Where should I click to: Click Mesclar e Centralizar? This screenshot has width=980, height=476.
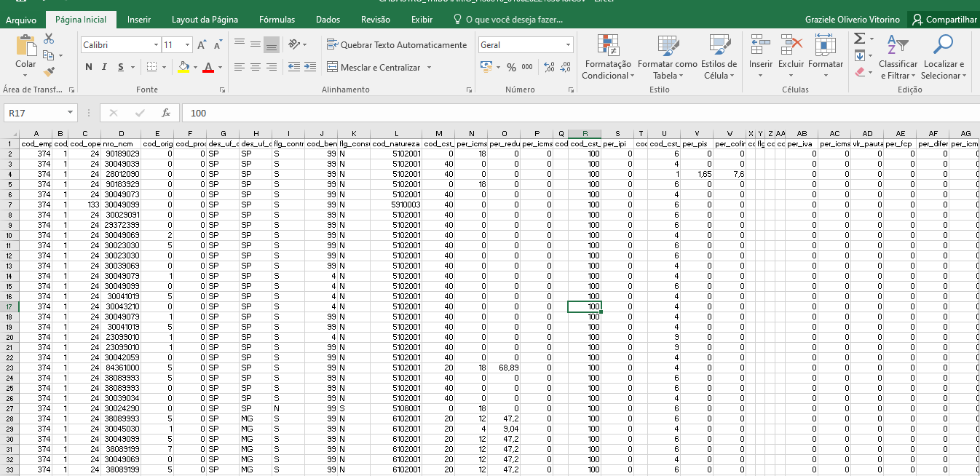(374, 67)
